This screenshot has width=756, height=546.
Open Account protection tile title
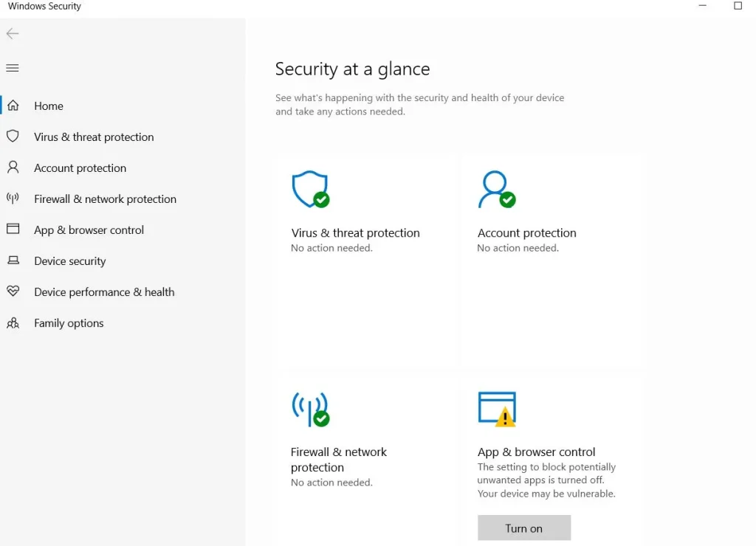(x=526, y=232)
